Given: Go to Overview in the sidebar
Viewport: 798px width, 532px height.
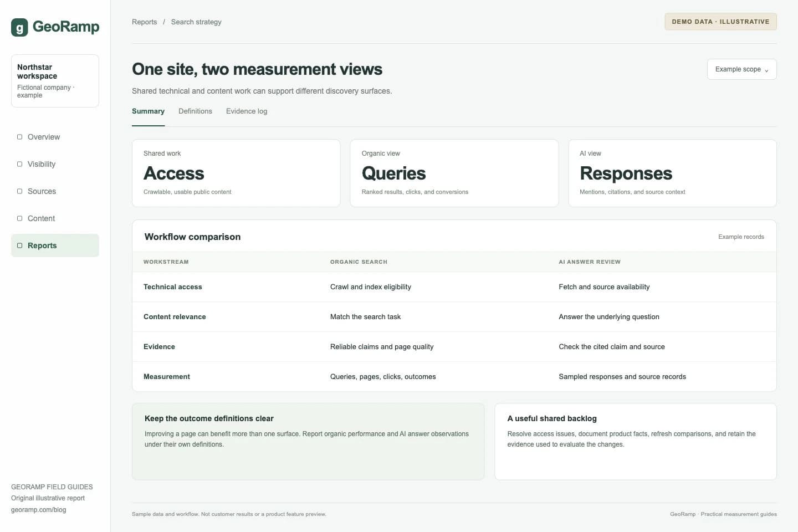Looking at the screenshot, I should [55, 137].
